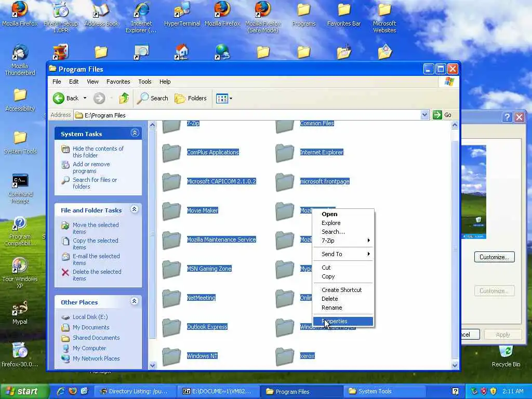Go up one folder level
This screenshot has height=399, width=532.
[124, 98]
